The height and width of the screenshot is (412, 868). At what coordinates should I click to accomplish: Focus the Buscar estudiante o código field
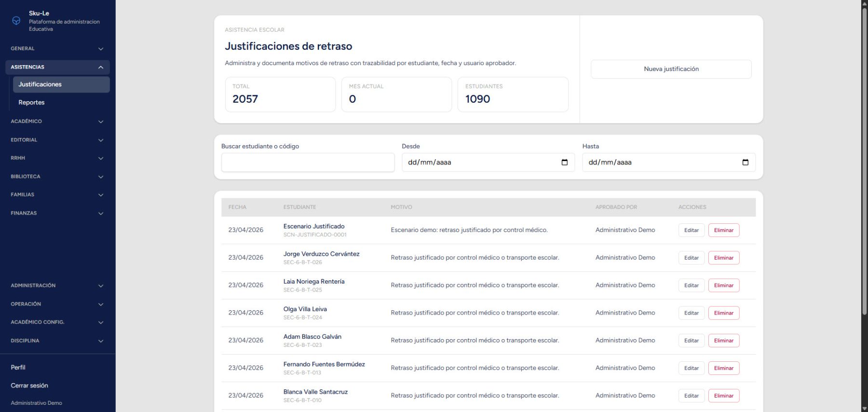click(308, 162)
